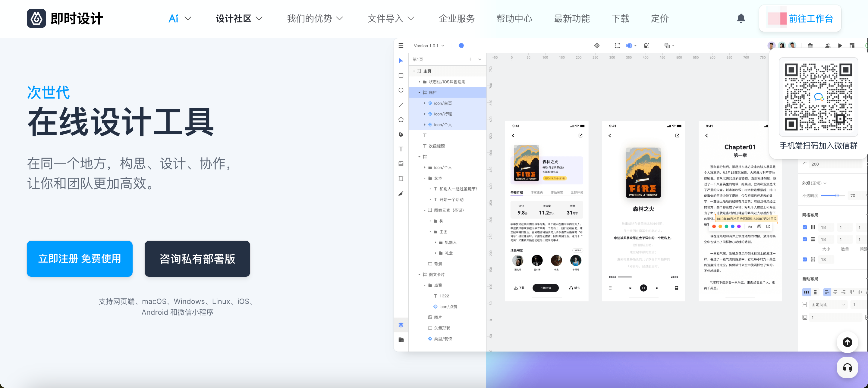Image resolution: width=868 pixels, height=388 pixels.
Task: Toggle vertical auto layout direction
Action: click(x=815, y=292)
